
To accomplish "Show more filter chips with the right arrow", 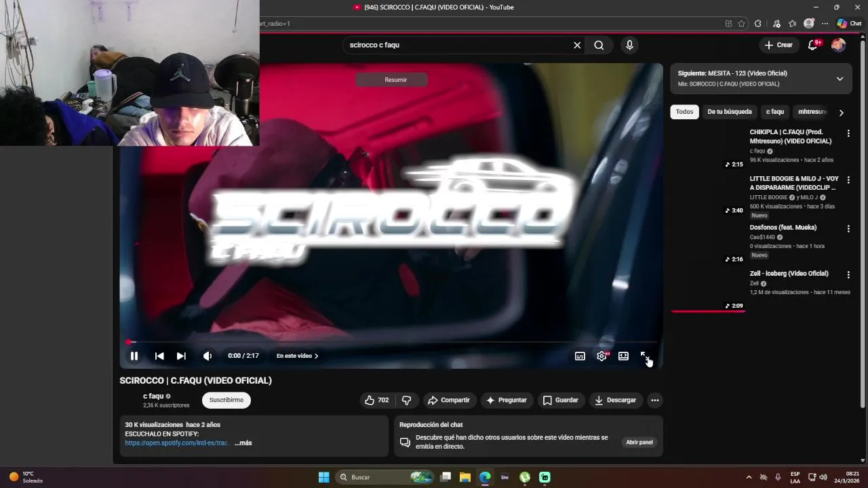I will pyautogui.click(x=841, y=113).
